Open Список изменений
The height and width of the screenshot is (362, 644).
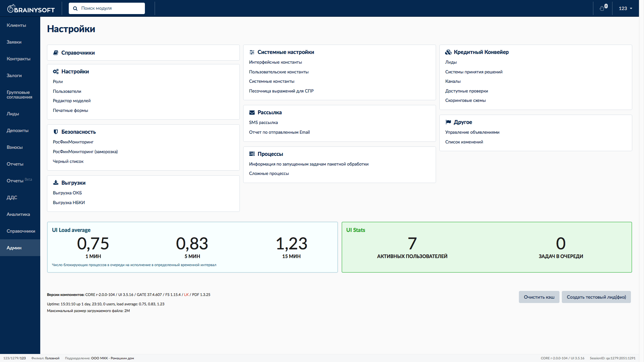(x=464, y=142)
